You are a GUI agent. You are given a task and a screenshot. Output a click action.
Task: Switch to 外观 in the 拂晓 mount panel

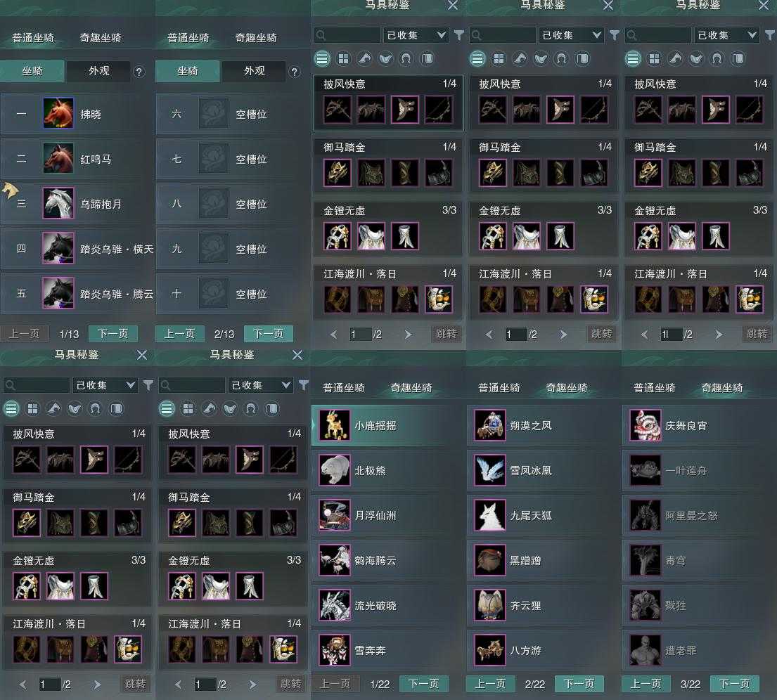coord(98,71)
